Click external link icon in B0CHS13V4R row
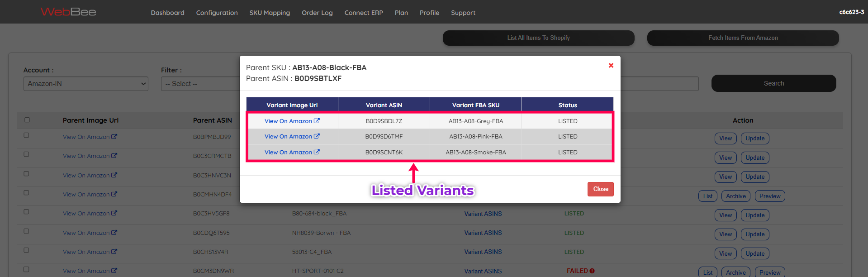Viewport: 868px width, 277px height. click(x=114, y=252)
